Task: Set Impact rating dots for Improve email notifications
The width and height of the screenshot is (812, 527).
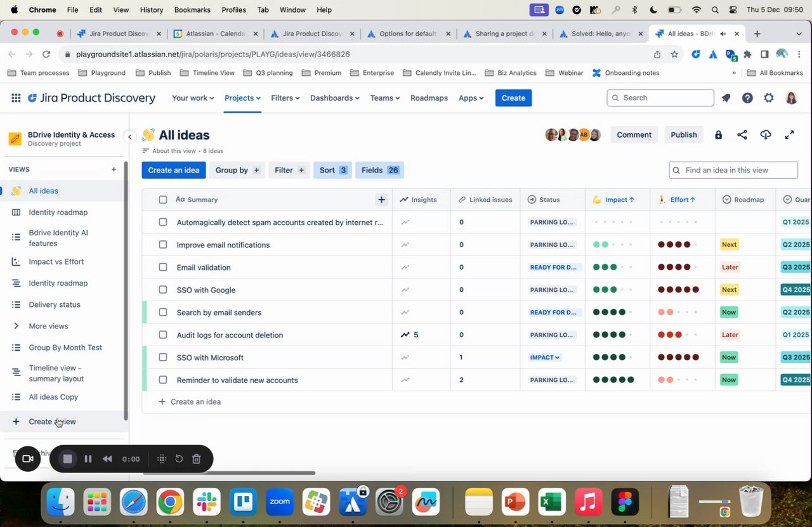Action: (613, 245)
